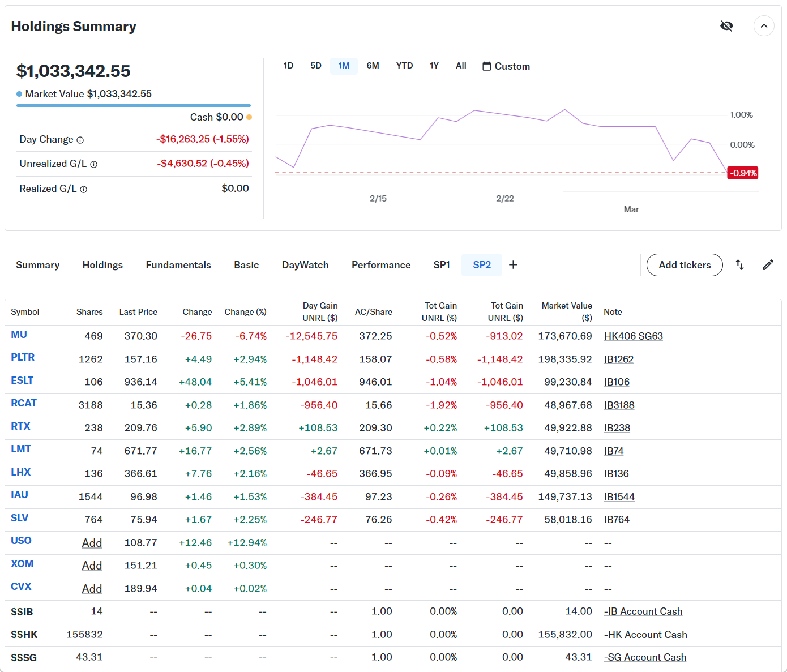Switch chart to 1D range
787x672 pixels.
[288, 66]
